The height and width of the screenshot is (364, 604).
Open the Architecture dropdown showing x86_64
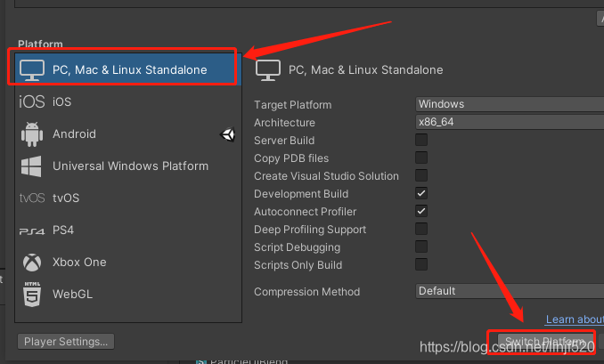coord(510,122)
